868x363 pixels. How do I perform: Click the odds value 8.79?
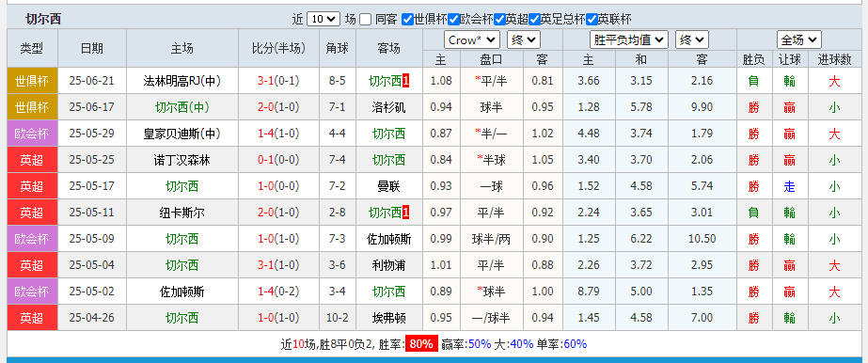click(589, 292)
